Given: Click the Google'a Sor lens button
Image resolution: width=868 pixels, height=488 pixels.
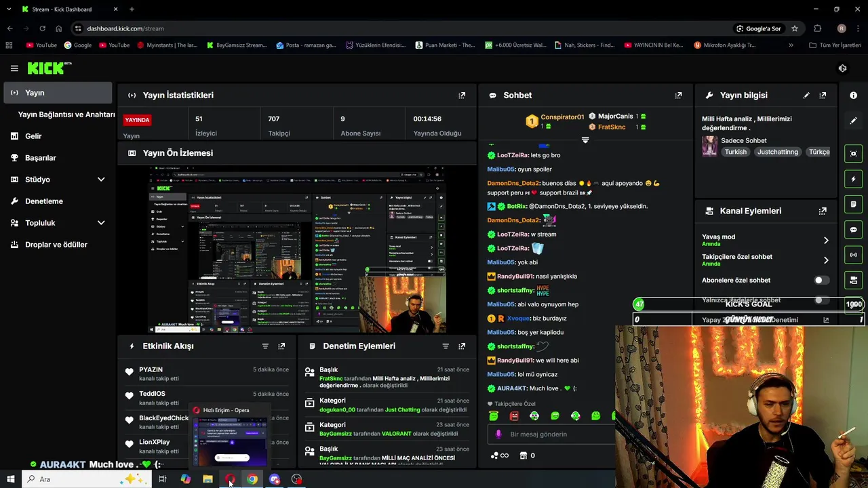Looking at the screenshot, I should (x=759, y=28).
